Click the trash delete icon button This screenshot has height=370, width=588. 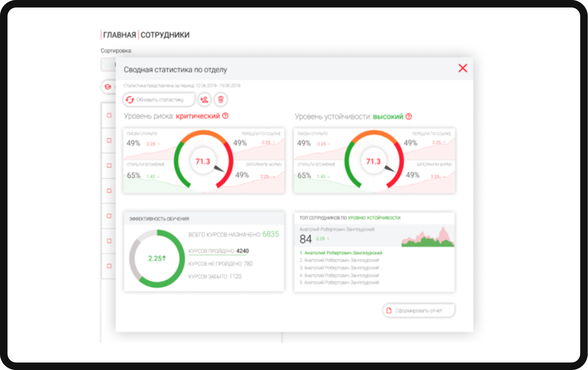point(221,100)
